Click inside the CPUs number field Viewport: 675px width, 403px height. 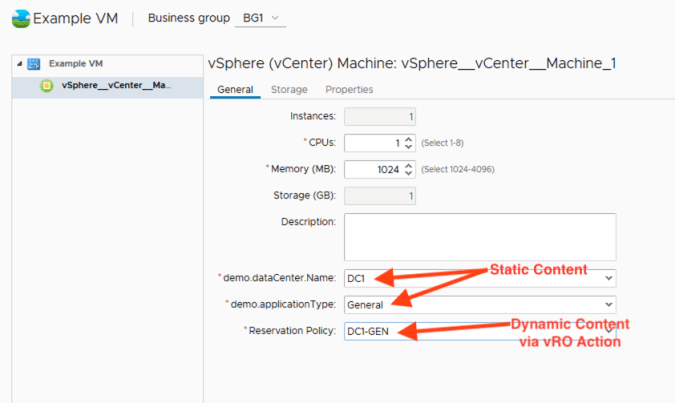372,143
